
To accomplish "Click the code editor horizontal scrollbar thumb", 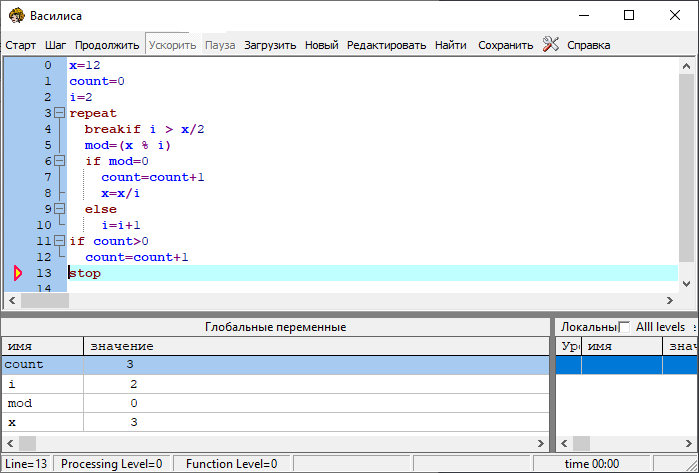I will pos(45,300).
